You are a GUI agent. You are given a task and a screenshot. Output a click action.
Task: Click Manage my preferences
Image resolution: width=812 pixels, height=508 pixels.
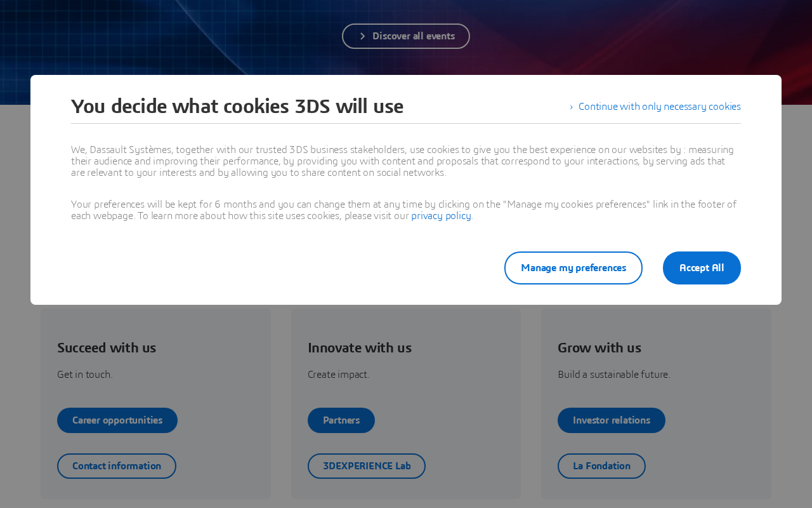pos(573,268)
